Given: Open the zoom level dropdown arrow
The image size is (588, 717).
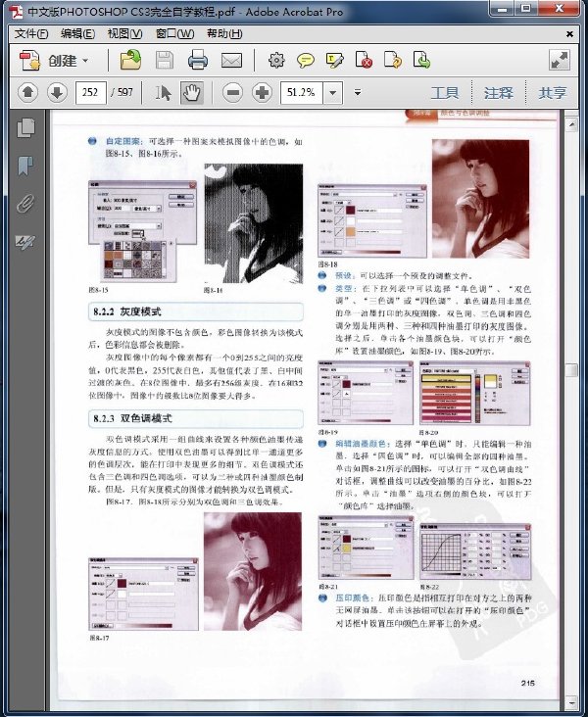Looking at the screenshot, I should [x=332, y=93].
